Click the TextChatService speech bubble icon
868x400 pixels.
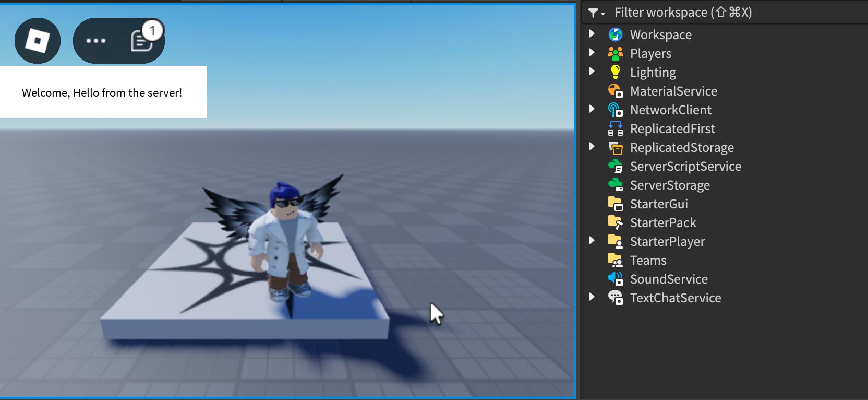616,298
